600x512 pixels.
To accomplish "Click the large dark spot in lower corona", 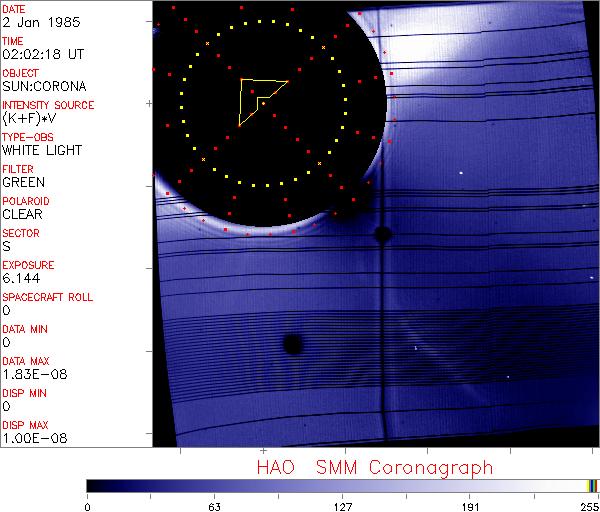I will 293,345.
